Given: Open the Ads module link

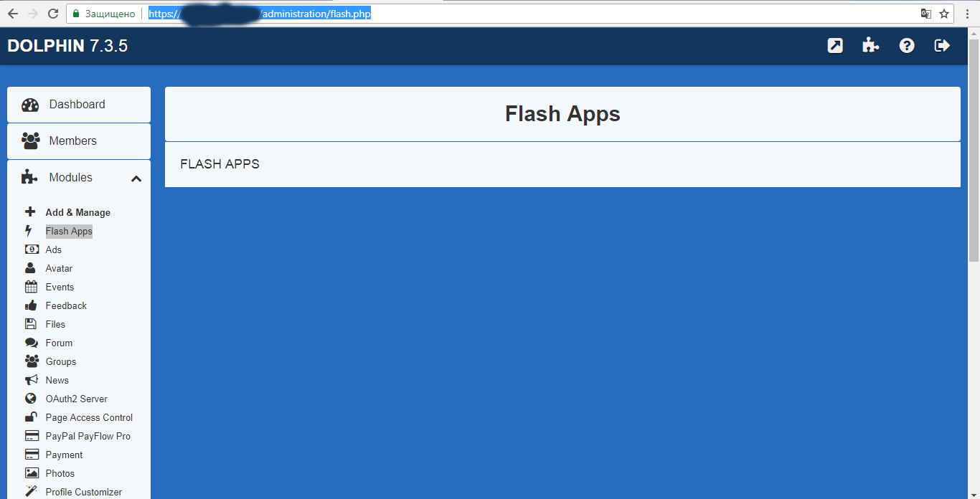Looking at the screenshot, I should 54,250.
